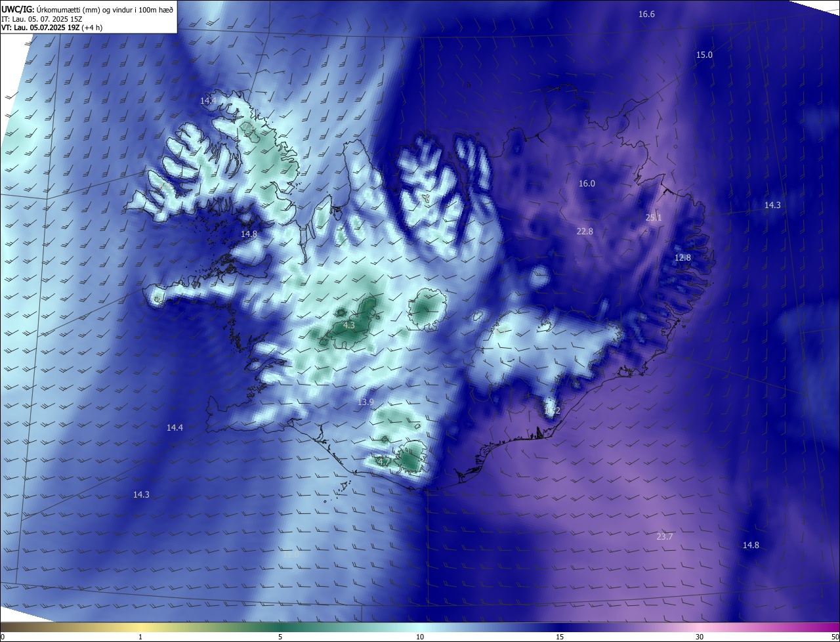Click the faint 11.0 value label
The width and height of the screenshot is (840, 642).
tap(291, 555)
